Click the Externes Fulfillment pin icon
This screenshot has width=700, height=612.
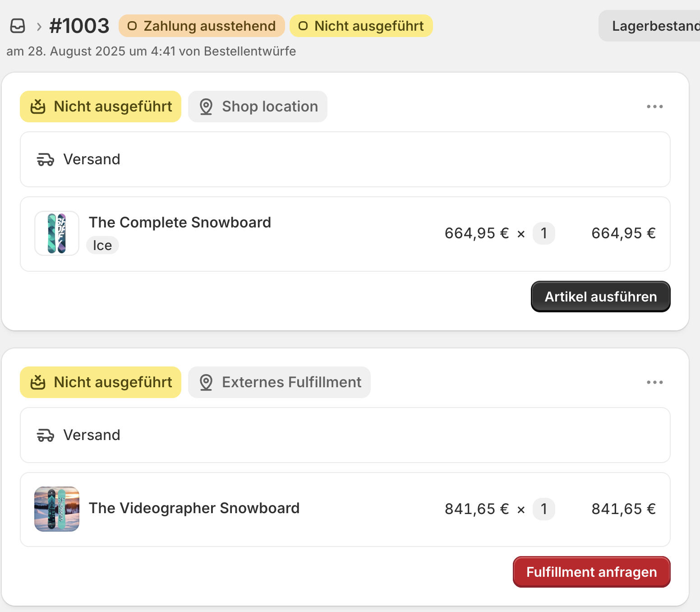[206, 383]
